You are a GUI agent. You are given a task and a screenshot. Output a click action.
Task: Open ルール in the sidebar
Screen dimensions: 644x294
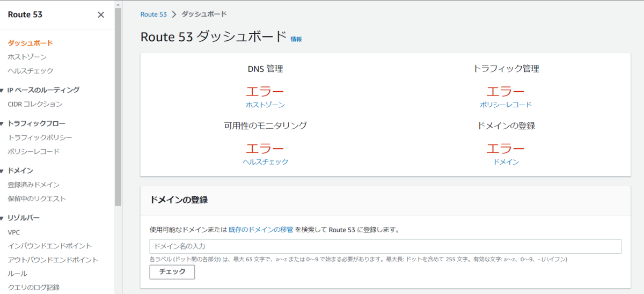17,274
